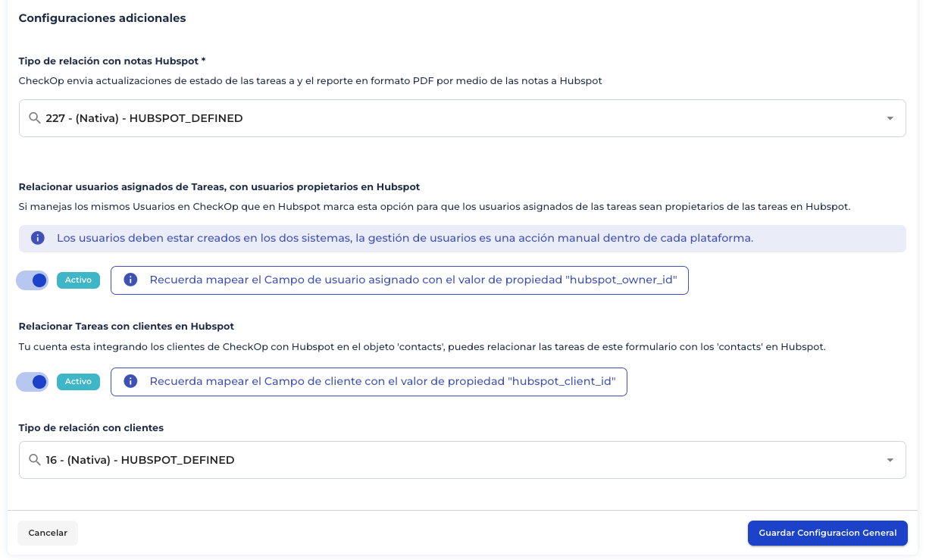
Task: Click inside the clients relation search field
Action: pyautogui.click(x=303, y=460)
